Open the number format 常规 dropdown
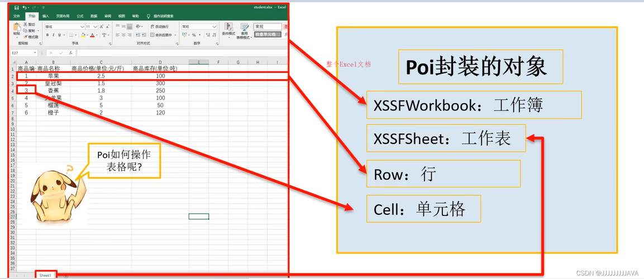The width and height of the screenshot is (644, 279). pos(214,27)
